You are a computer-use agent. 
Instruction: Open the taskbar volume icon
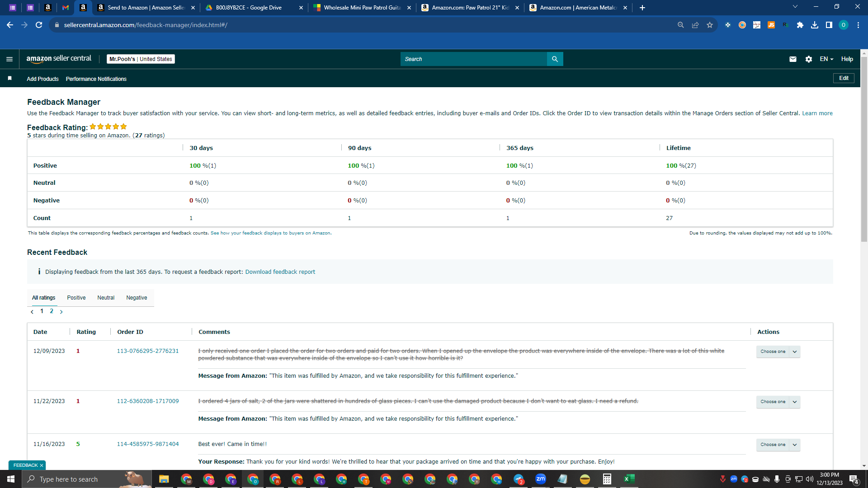click(x=810, y=479)
